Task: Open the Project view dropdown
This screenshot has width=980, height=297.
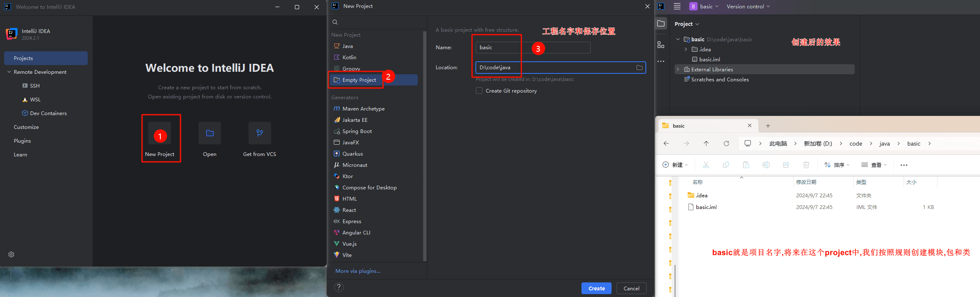Action: pyautogui.click(x=687, y=24)
